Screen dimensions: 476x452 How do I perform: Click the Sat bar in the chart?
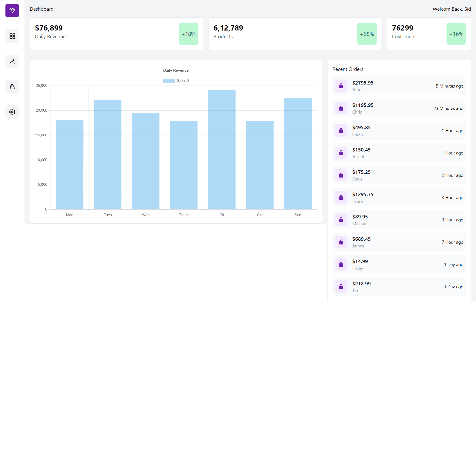[260, 165]
